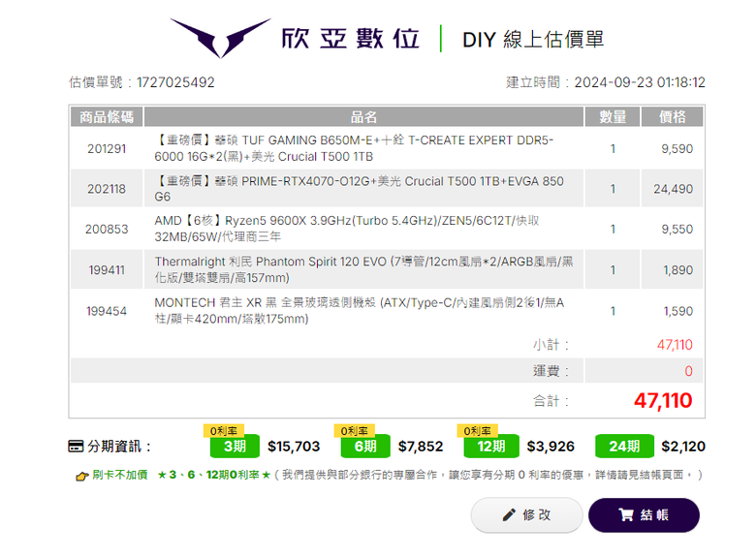Click the 估價單號 1727025492 text
This screenshot has width=756, height=558.
[142, 82]
